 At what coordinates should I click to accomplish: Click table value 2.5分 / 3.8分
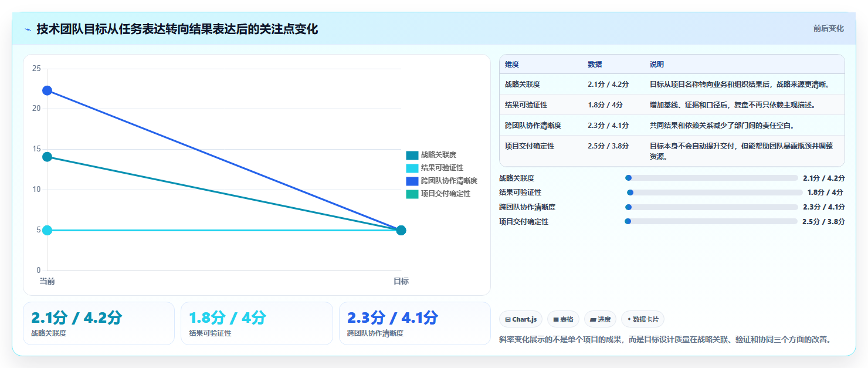pyautogui.click(x=608, y=146)
